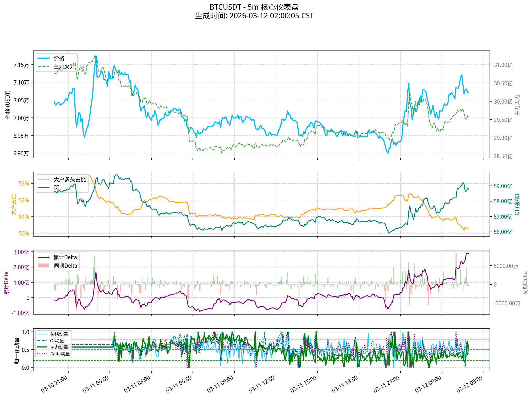
Task: Click the cyan line marker beside 价格 legend
Action: click(x=43, y=58)
